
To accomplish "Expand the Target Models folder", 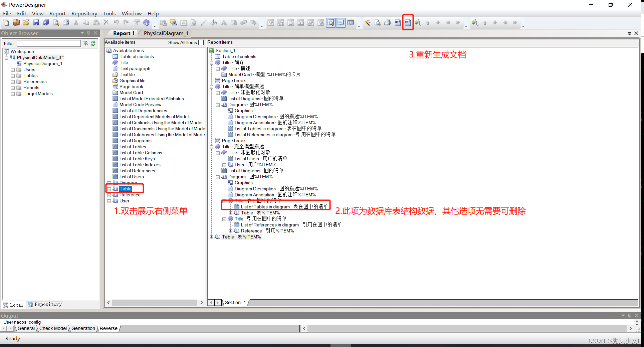I will 13,94.
